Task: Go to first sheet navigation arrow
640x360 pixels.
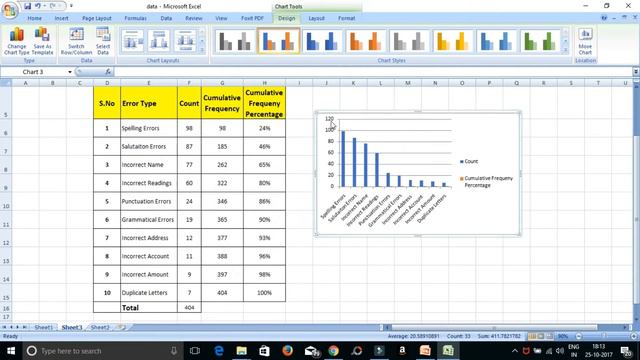Action: click(4, 327)
